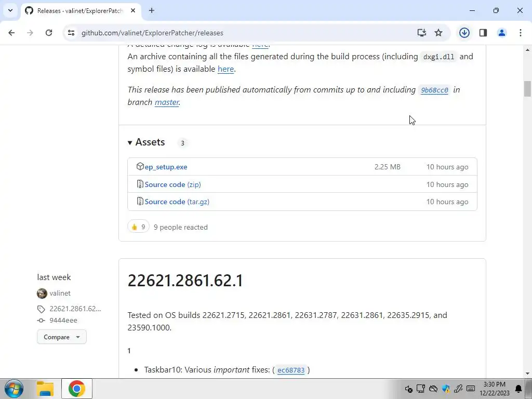Open the Compare dropdown
Viewport: 532px width, 399px height.
(x=62, y=337)
